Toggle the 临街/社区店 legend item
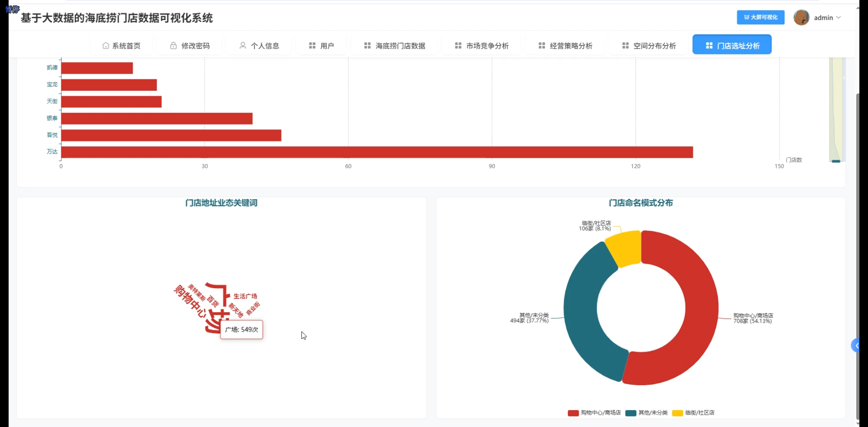The height and width of the screenshot is (427, 868). pyautogui.click(x=693, y=413)
